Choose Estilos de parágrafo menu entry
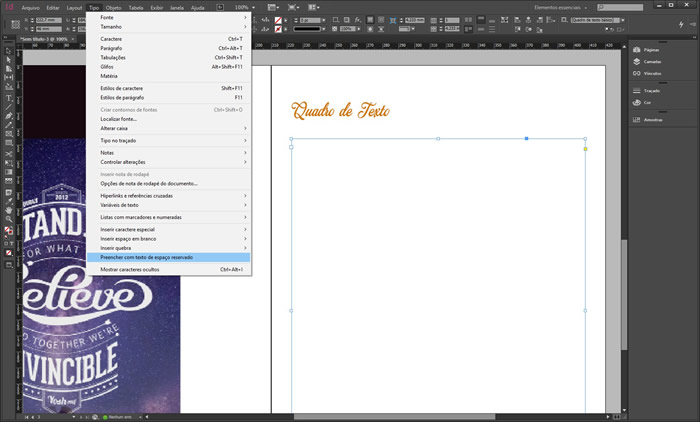This screenshot has height=422, width=700. click(122, 97)
